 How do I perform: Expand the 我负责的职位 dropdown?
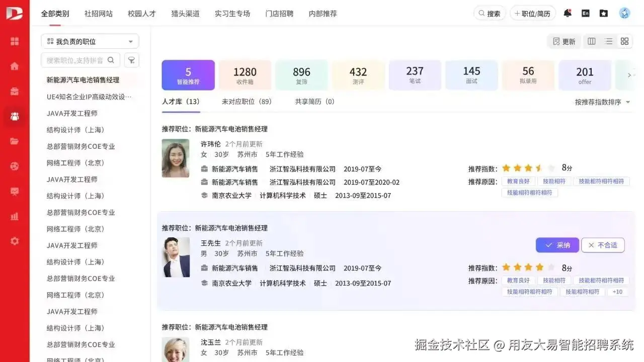[x=90, y=41]
